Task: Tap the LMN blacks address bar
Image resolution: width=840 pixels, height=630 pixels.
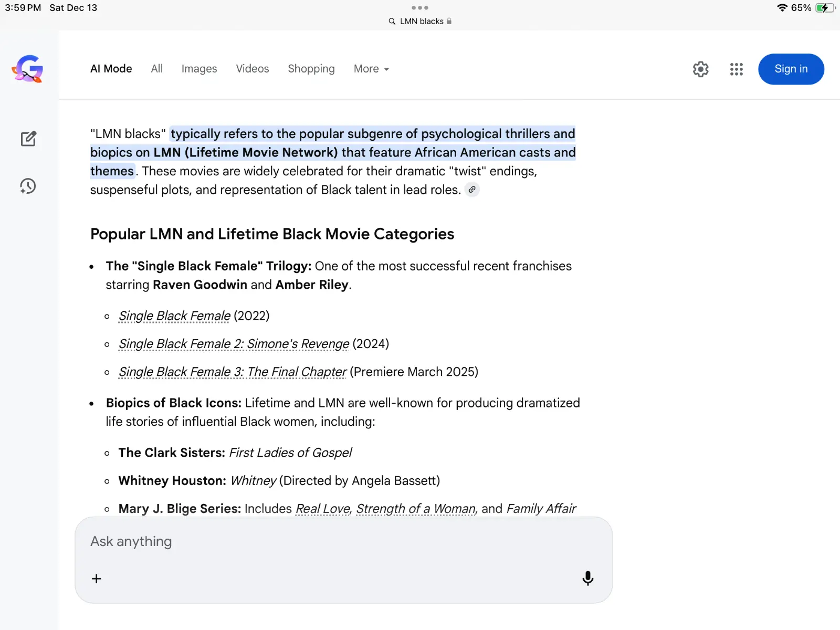Action: (x=420, y=22)
